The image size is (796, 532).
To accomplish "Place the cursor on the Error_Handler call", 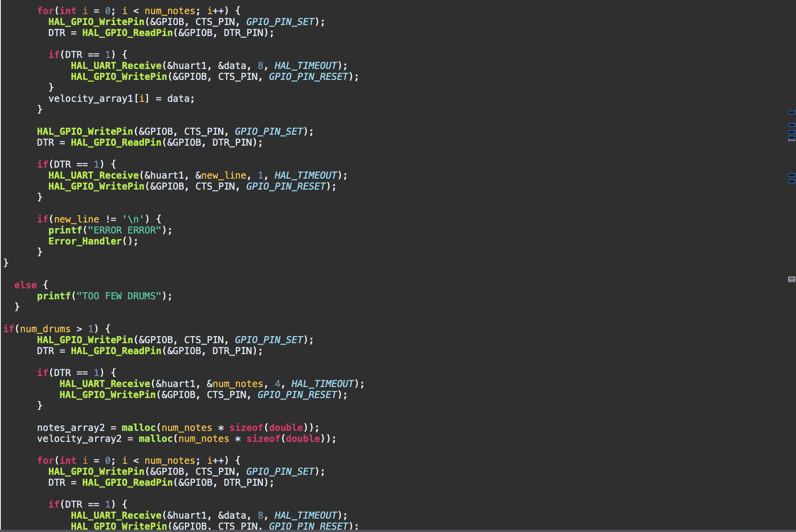I will coord(85,241).
